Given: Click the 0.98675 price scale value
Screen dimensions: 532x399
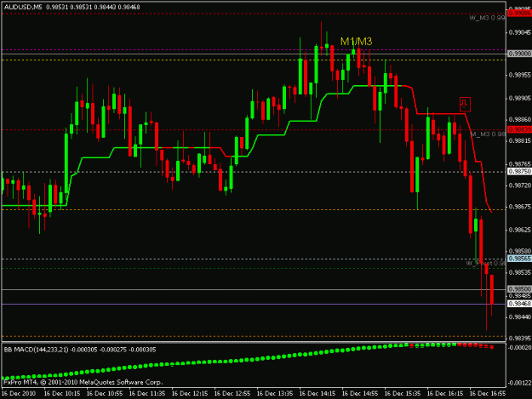Looking at the screenshot, I should pyautogui.click(x=520, y=207).
